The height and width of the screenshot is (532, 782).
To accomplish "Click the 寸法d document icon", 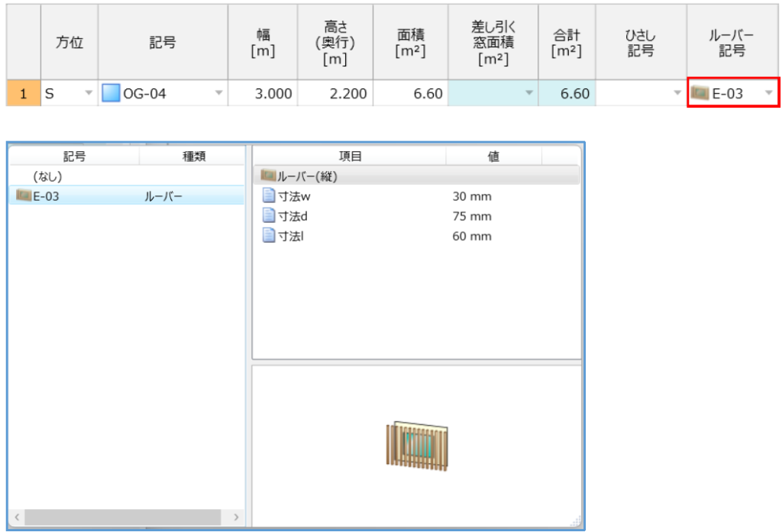I will click(x=268, y=216).
